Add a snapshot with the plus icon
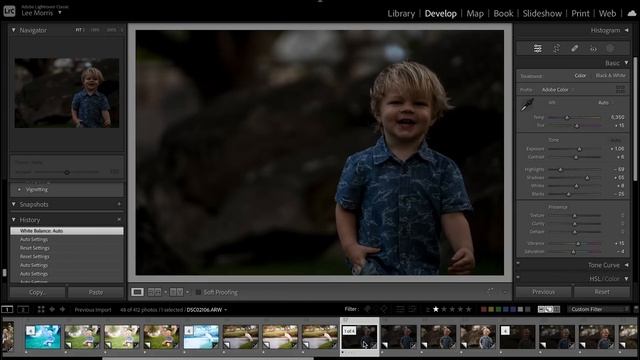 point(119,204)
